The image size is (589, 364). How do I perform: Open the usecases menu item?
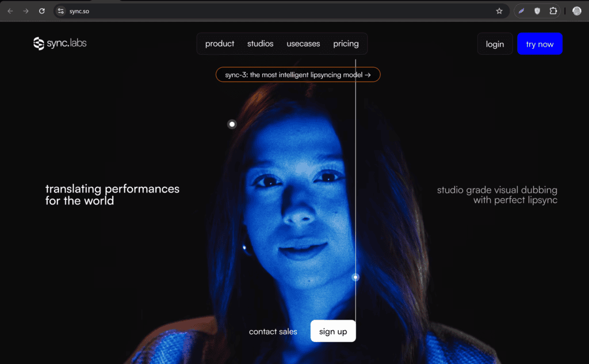[x=303, y=44]
